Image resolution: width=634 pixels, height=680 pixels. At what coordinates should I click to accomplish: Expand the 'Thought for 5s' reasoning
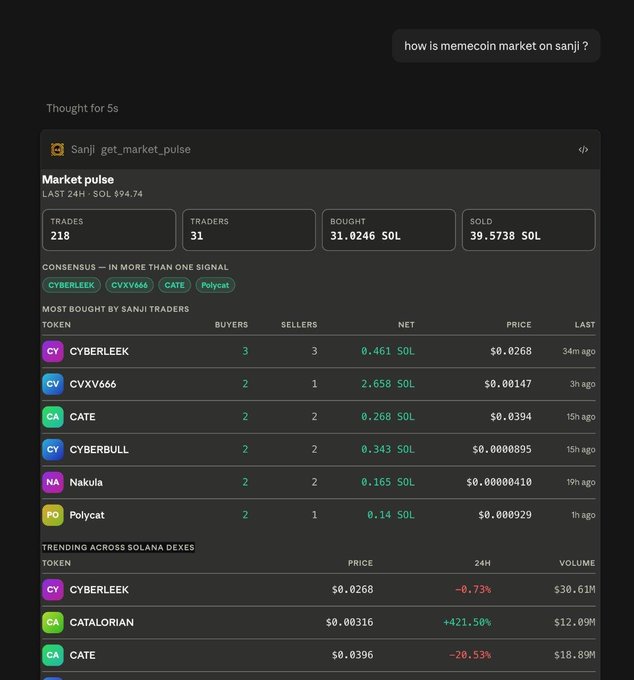click(82, 108)
